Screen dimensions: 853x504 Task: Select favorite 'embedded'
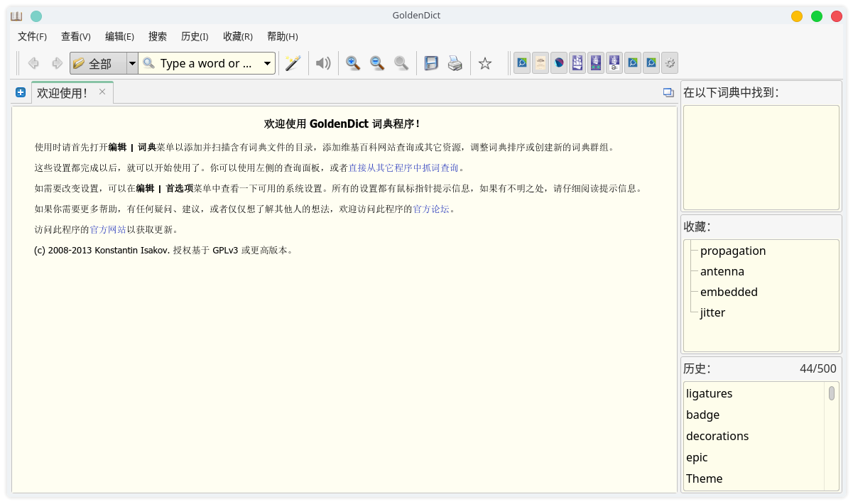[729, 292]
